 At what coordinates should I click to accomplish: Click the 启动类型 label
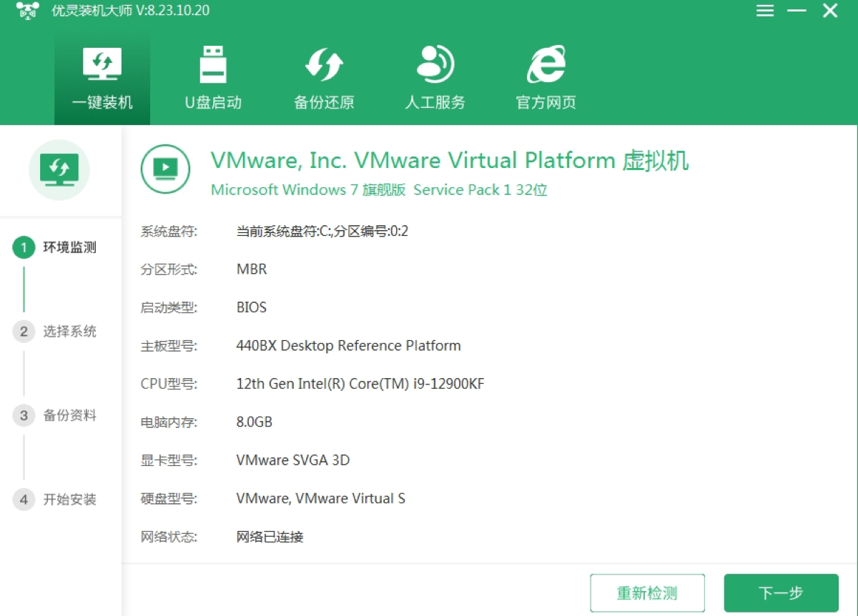[x=169, y=307]
